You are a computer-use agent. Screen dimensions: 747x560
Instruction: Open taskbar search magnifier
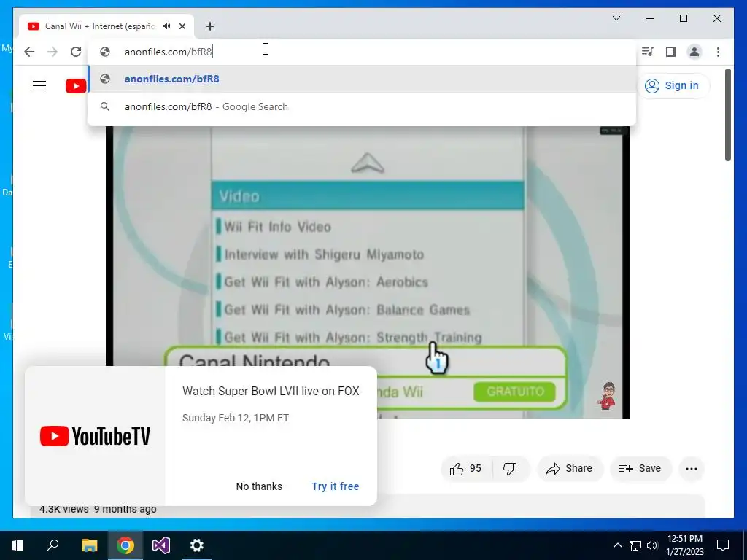coord(53,545)
